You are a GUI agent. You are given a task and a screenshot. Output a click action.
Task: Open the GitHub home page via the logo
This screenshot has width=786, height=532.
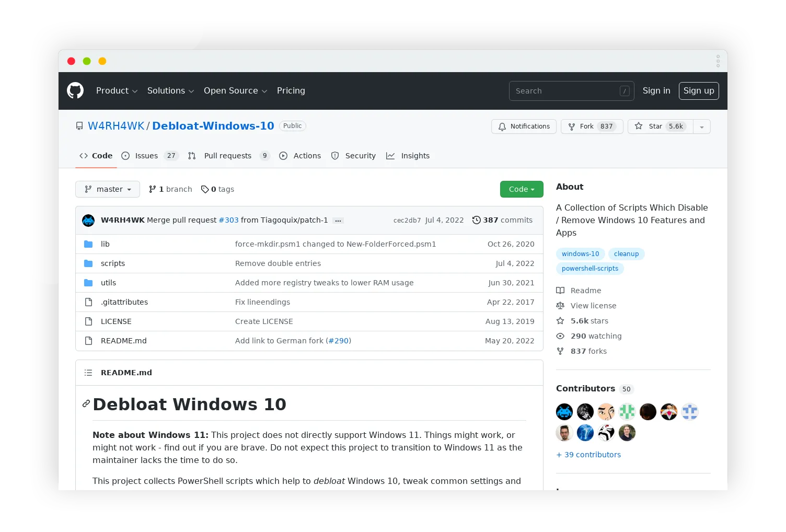click(75, 90)
